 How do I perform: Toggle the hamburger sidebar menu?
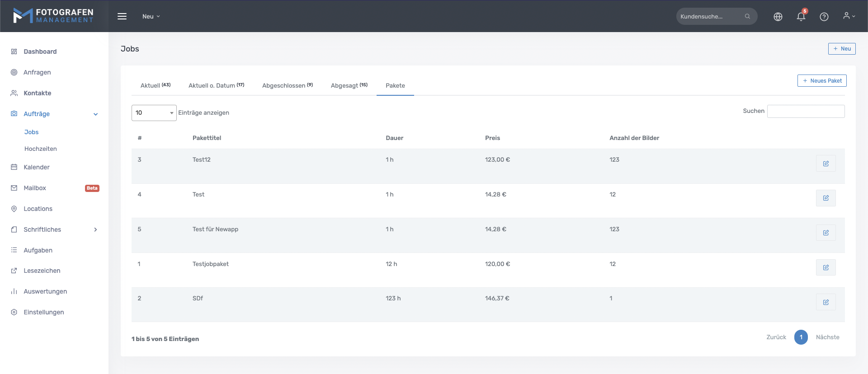[x=122, y=16]
